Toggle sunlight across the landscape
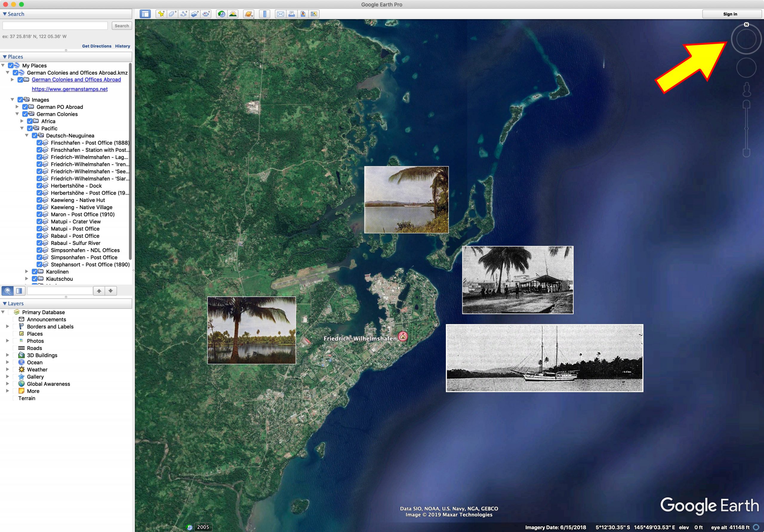The image size is (764, 532). point(233,14)
